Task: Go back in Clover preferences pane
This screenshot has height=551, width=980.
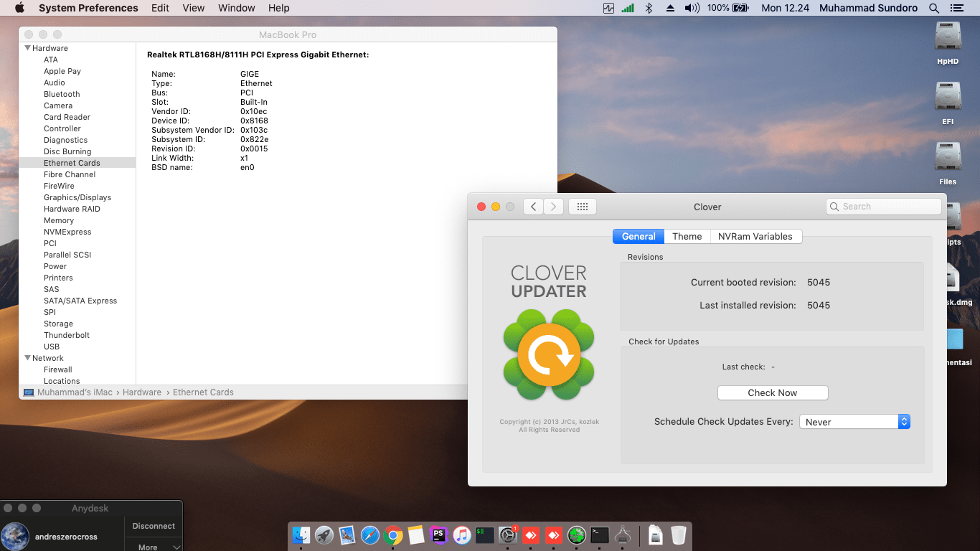Action: click(x=533, y=207)
